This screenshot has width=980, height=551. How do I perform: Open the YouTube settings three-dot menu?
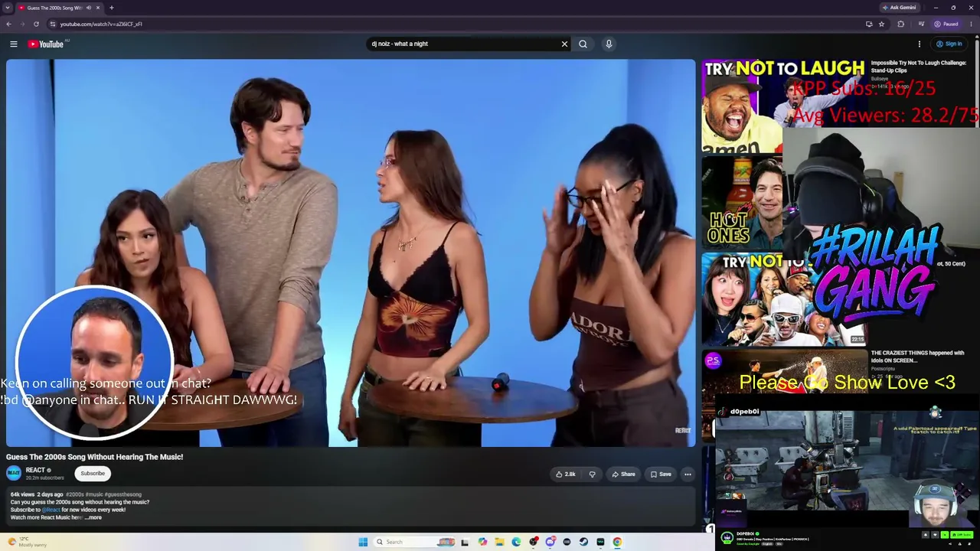pyautogui.click(x=920, y=44)
